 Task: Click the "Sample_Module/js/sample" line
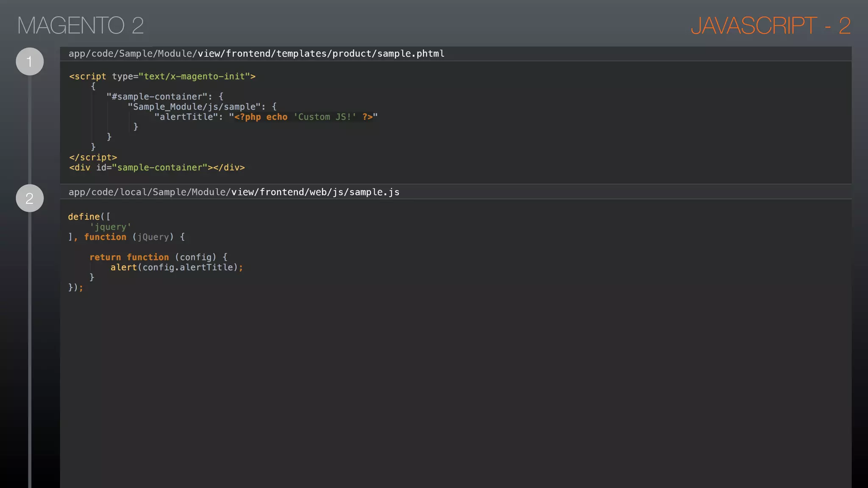pyautogui.click(x=202, y=107)
